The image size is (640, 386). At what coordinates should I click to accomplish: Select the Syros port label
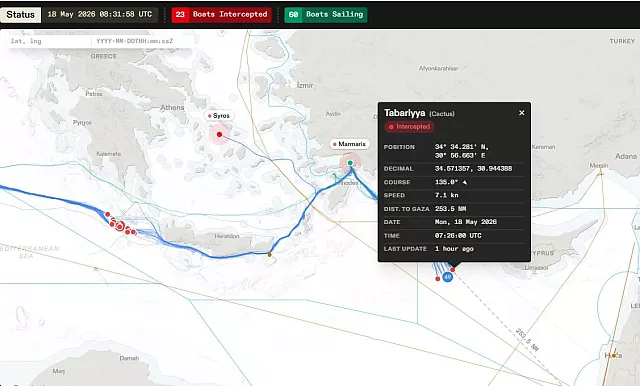point(220,116)
